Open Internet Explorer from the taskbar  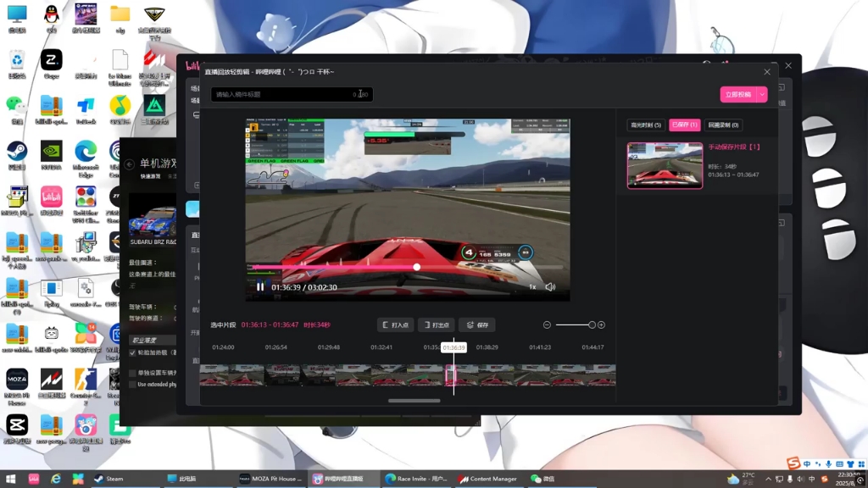(56, 479)
